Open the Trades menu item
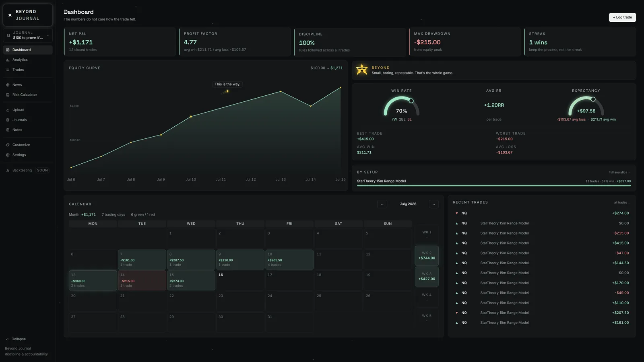 coord(28,70)
